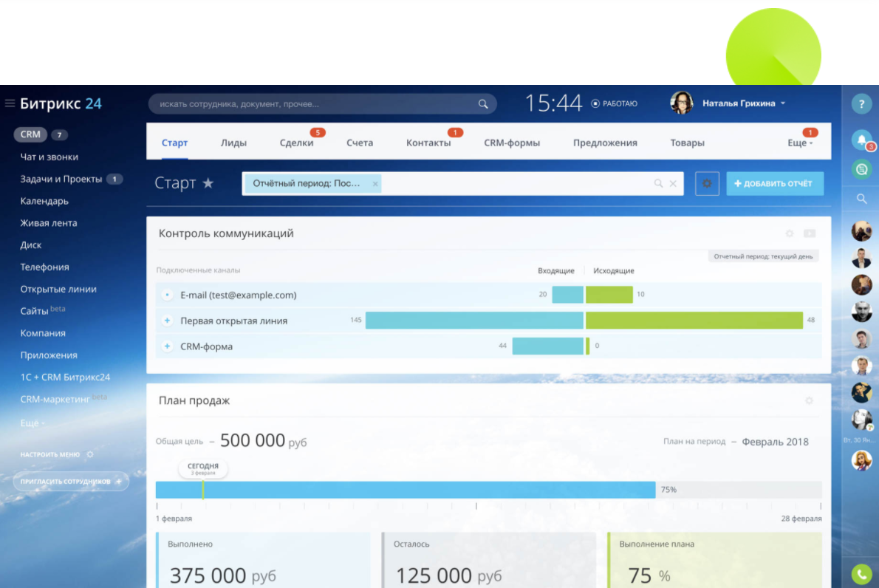Click the Битрикс 24 logo
879x588 pixels.
pyautogui.click(x=61, y=103)
